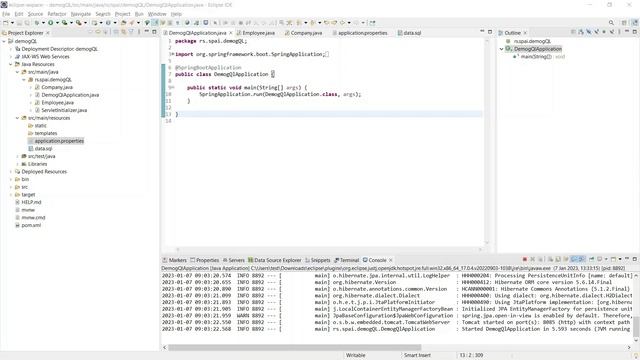This screenshot has width=640, height=360.
Task: Open the Terminal tab
Action: 347,260
